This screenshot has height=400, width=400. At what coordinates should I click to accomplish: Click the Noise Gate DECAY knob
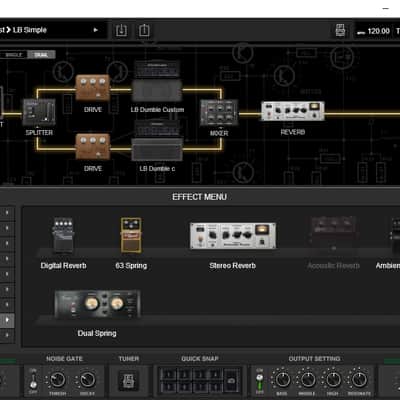point(87,379)
